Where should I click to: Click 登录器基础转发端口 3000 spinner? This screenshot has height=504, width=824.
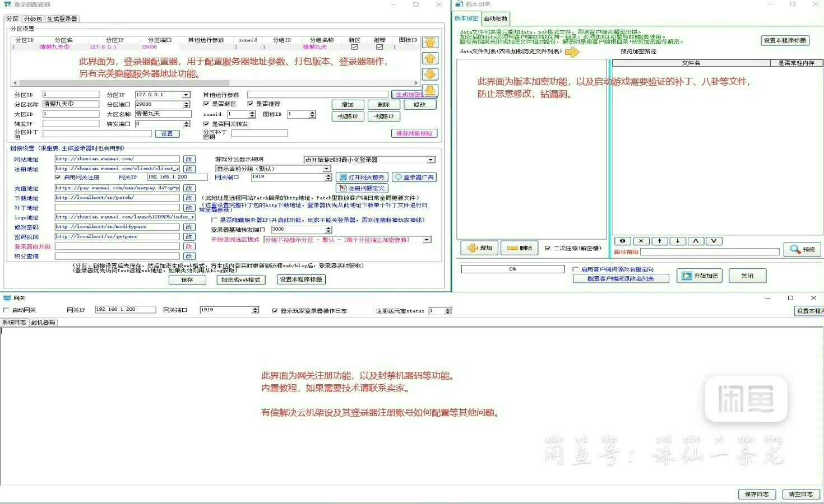328,230
